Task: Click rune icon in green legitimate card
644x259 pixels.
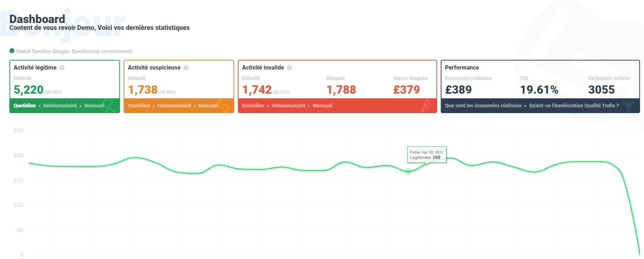Action: click(110, 106)
